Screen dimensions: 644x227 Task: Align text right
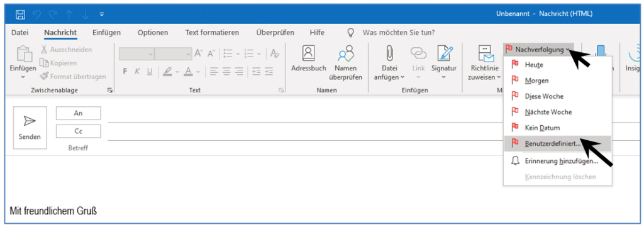pos(241,72)
